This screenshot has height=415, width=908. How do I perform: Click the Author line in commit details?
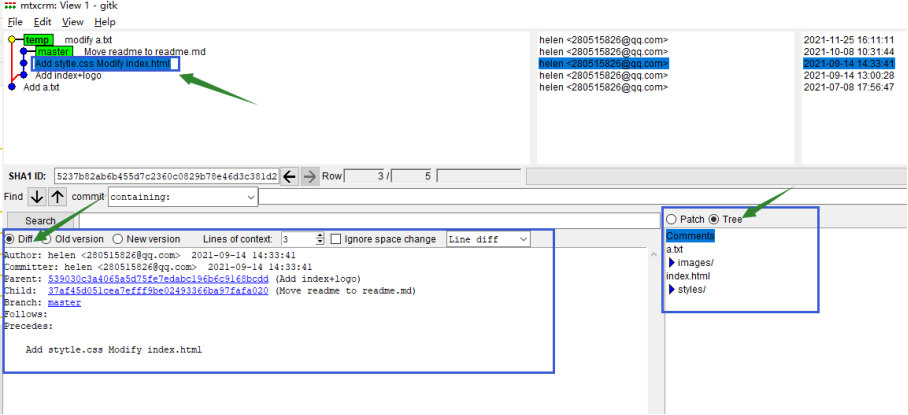coord(152,255)
